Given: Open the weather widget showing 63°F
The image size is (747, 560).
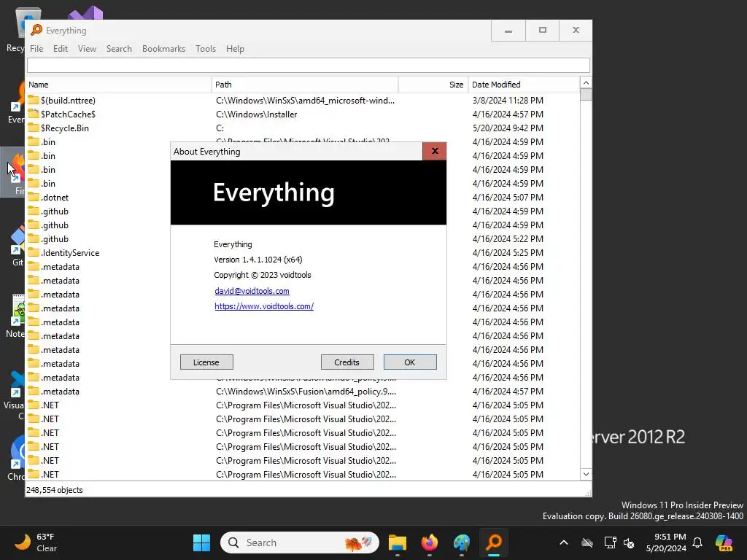Looking at the screenshot, I should click(x=36, y=542).
